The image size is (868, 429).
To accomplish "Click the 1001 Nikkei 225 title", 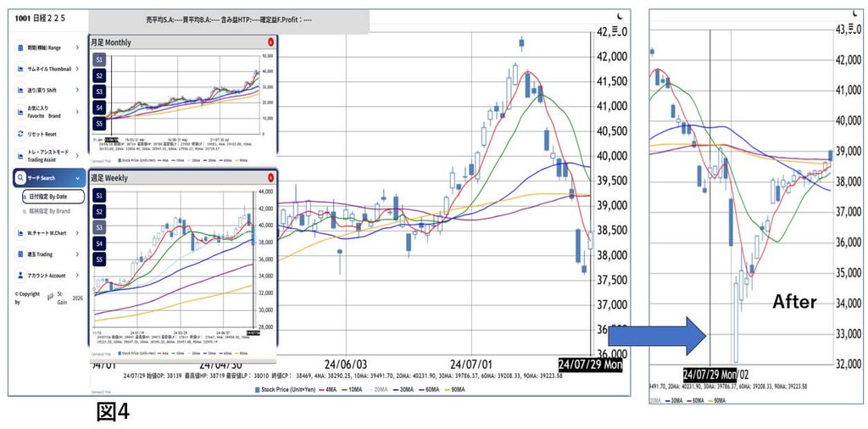I will pos(40,19).
